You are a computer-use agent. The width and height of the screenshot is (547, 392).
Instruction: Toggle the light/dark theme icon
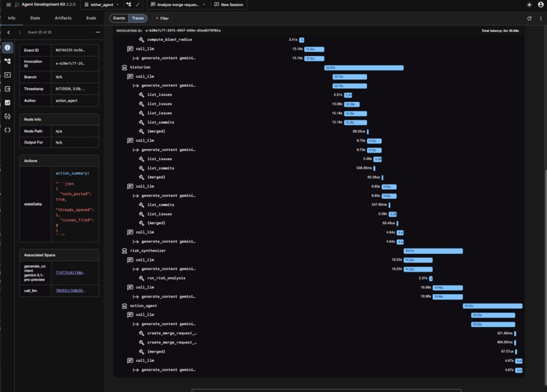pyautogui.click(x=529, y=5)
